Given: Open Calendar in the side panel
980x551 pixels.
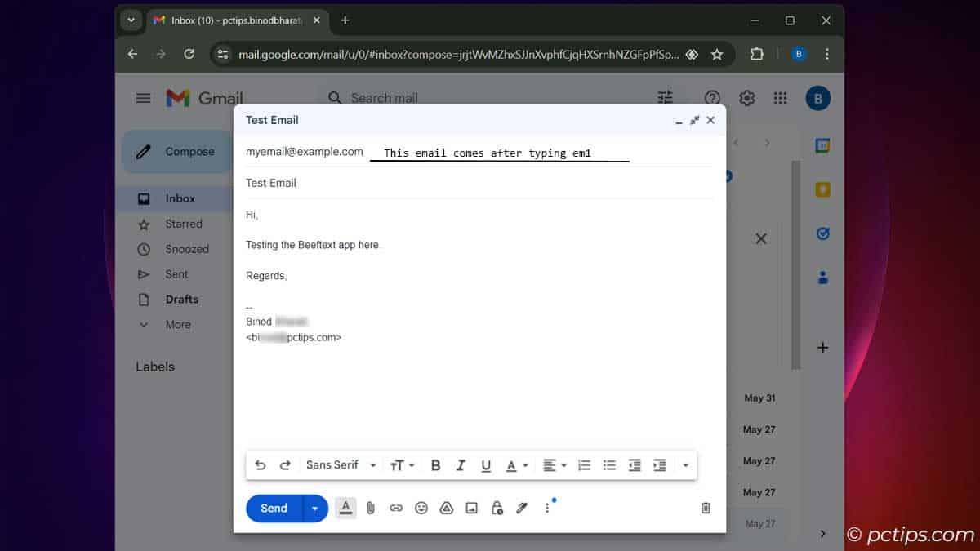Looking at the screenshot, I should [822, 143].
